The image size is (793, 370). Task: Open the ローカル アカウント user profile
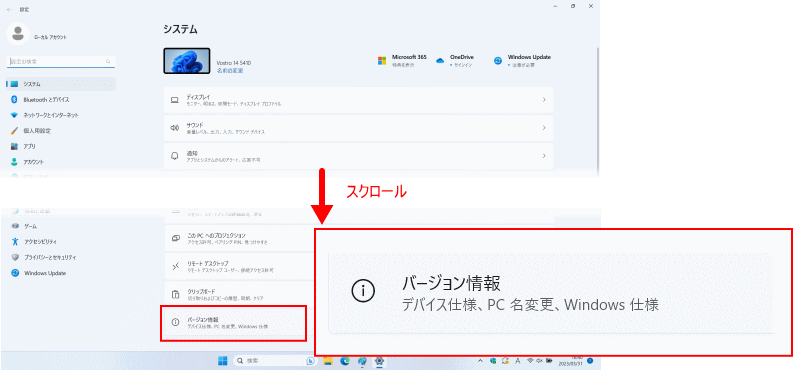(x=37, y=34)
